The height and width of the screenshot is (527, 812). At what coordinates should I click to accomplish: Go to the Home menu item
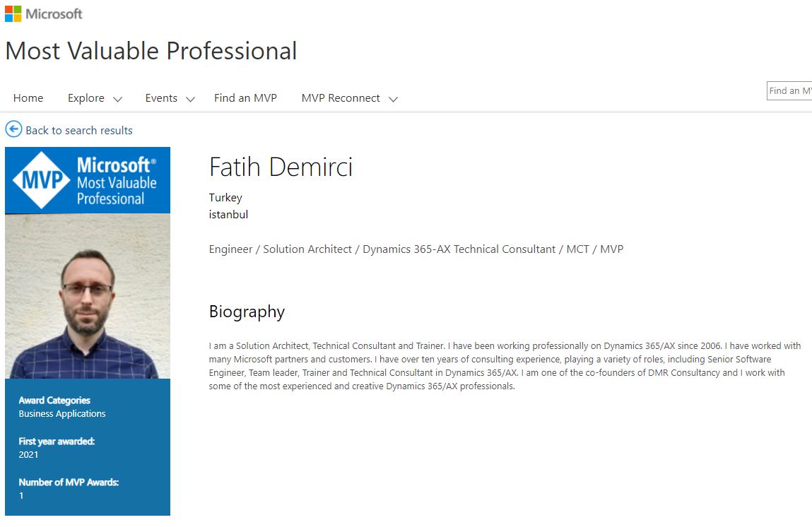coord(28,98)
